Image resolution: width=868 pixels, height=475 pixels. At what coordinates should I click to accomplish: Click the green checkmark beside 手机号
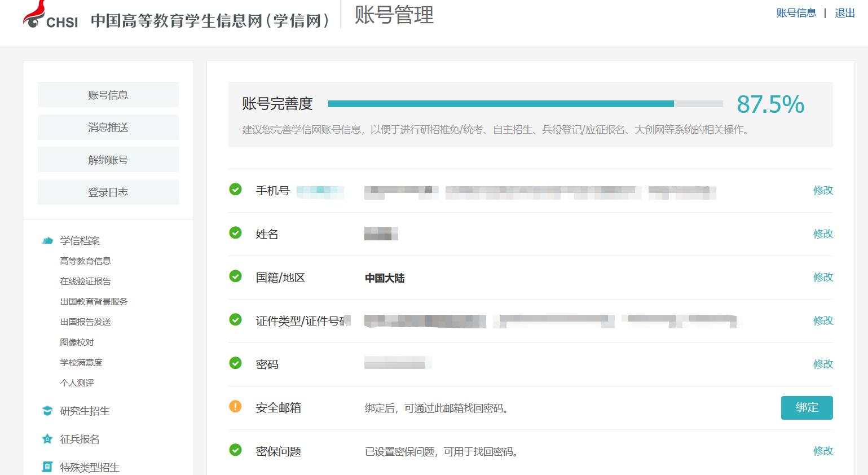[235, 190]
